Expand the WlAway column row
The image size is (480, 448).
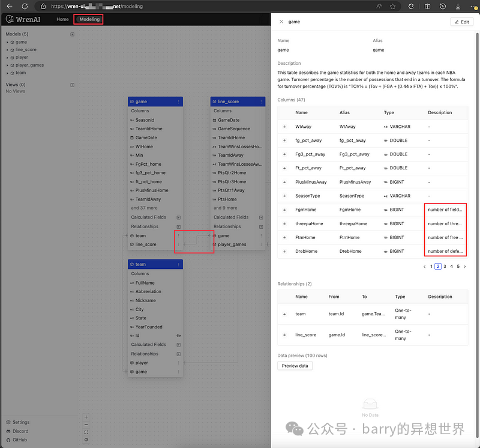284,127
